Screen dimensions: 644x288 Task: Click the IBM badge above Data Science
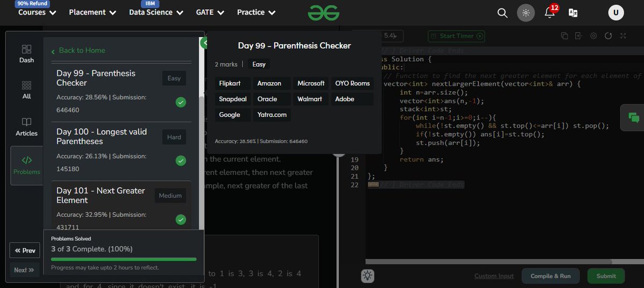[x=150, y=3]
